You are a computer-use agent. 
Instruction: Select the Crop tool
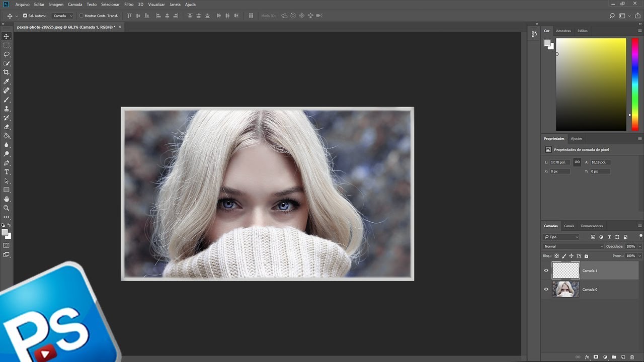click(x=7, y=72)
